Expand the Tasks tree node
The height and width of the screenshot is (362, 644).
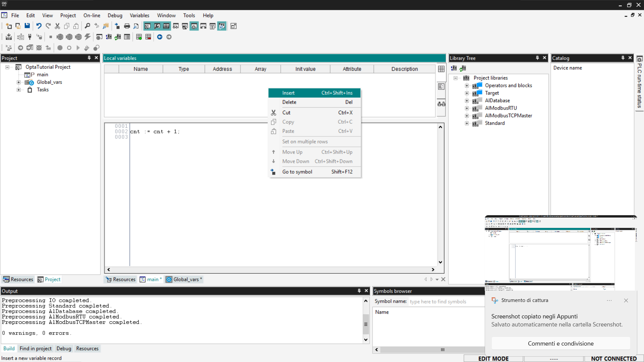[x=19, y=90]
